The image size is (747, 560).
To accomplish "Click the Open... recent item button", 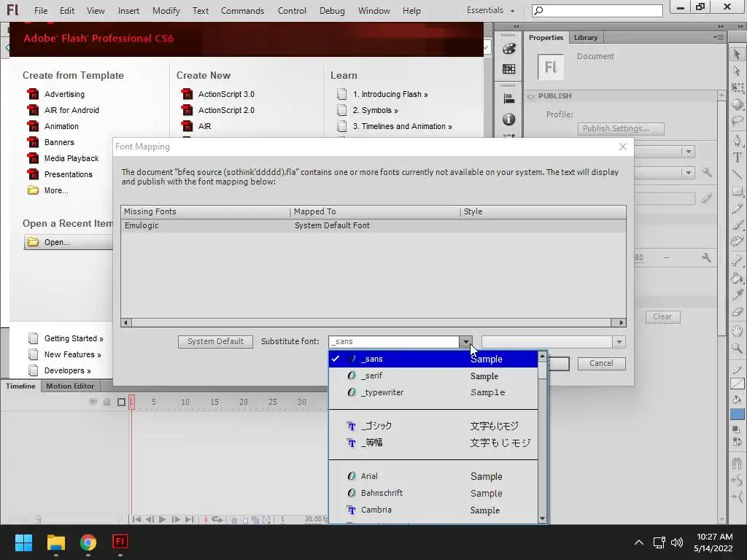I will (69, 242).
